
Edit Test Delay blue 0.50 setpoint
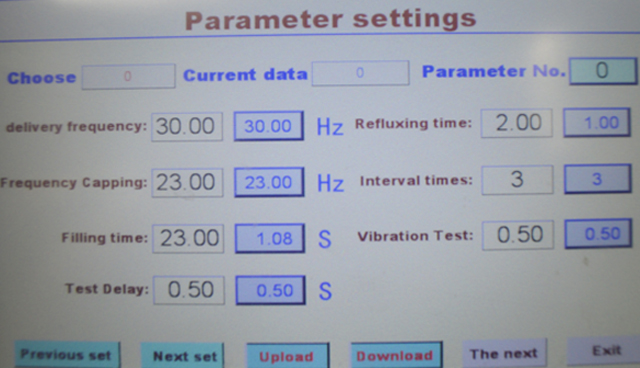[x=271, y=290]
